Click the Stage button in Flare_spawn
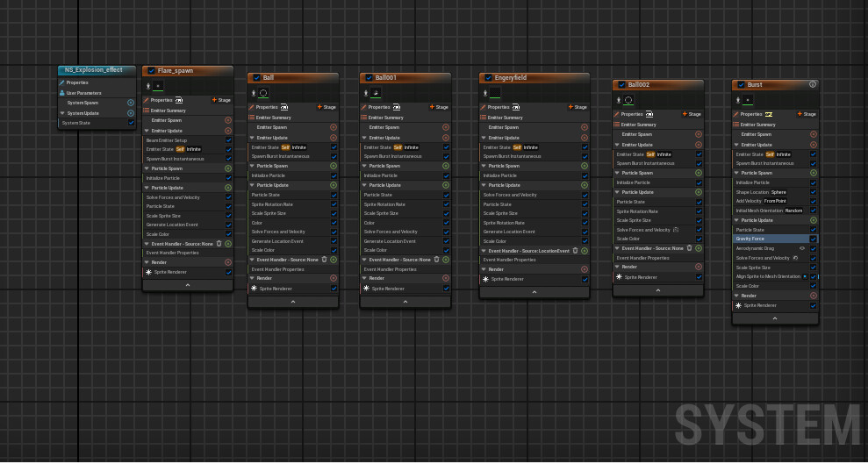Image resolution: width=868 pixels, height=464 pixels. click(x=221, y=100)
